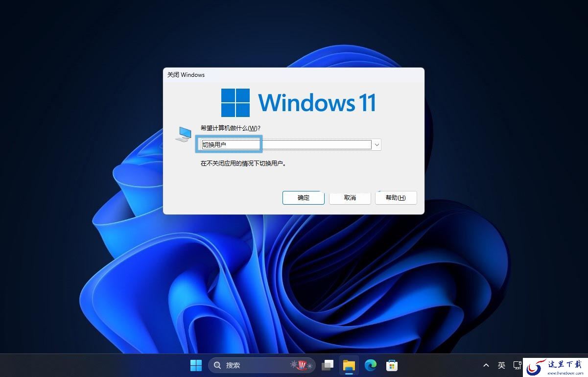
Task: Show hidden system tray icons
Action: 486,365
